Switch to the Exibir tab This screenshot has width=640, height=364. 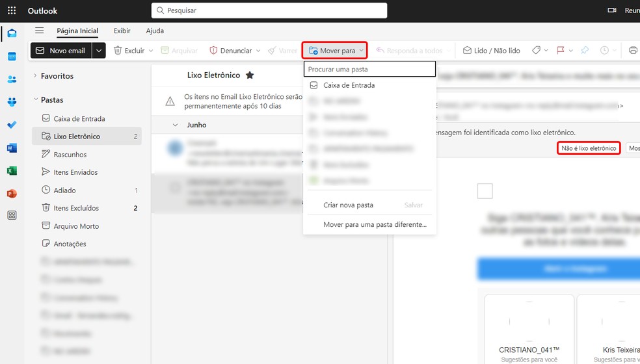point(122,31)
